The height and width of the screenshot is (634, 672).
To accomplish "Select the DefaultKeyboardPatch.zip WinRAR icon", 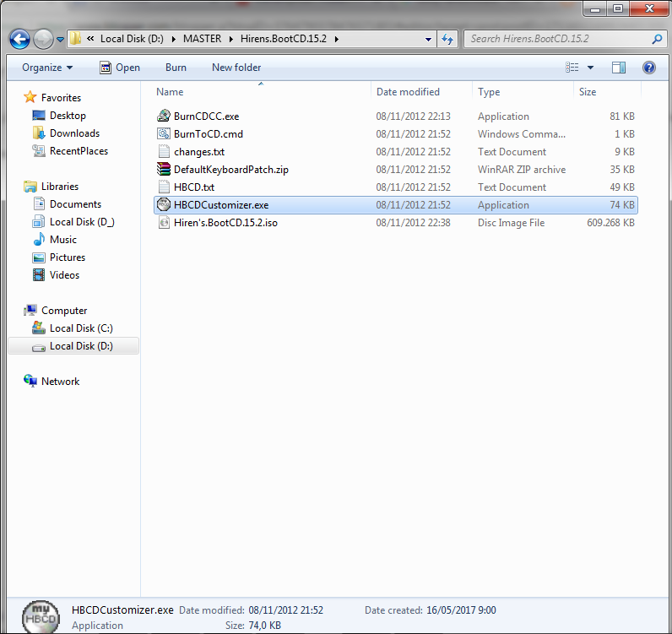I will click(x=164, y=170).
